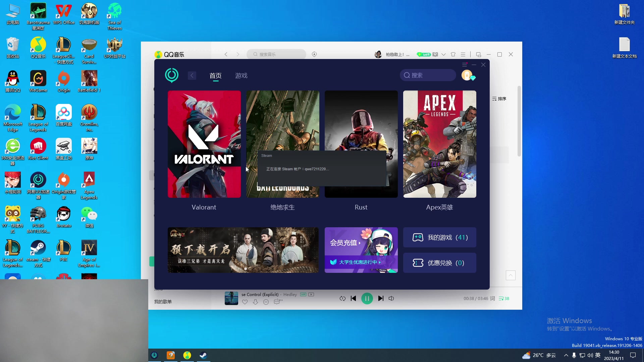
Task: Go back with the UU accelerator back arrow
Action: (x=192, y=75)
